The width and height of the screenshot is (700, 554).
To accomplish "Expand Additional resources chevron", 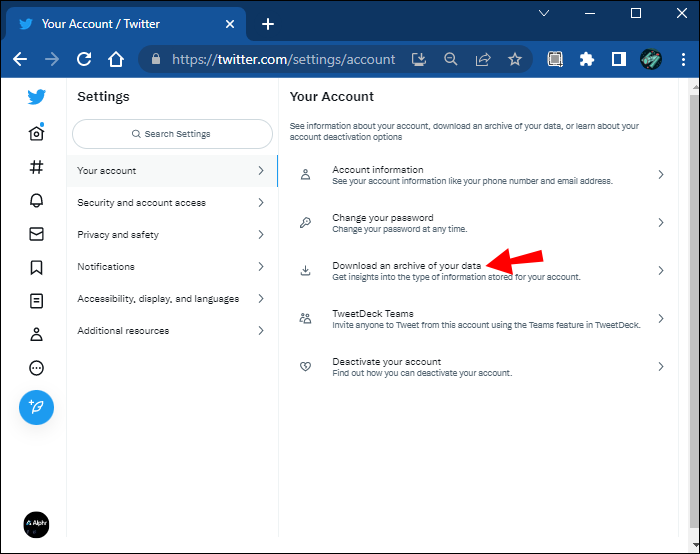I will [261, 330].
